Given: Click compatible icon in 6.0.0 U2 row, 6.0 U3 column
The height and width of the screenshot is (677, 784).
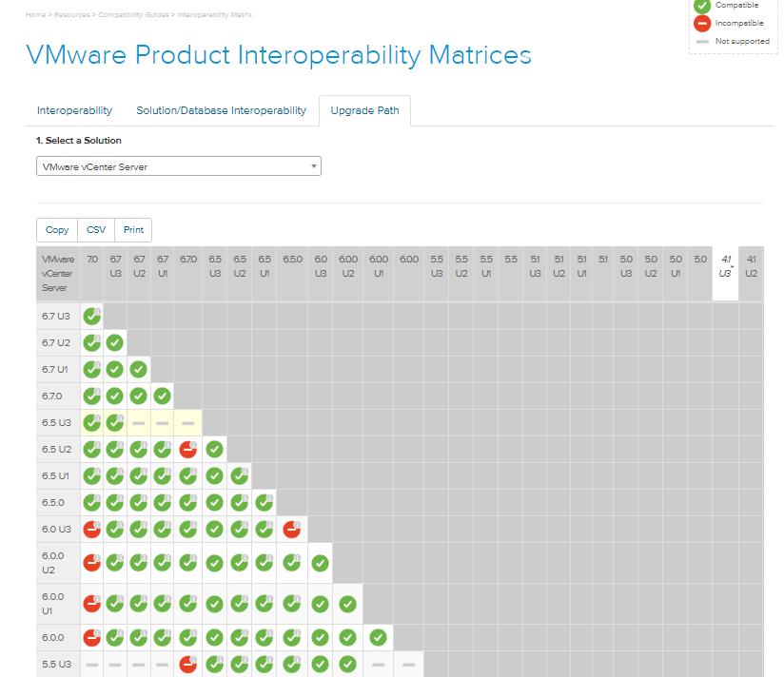Looking at the screenshot, I should [x=320, y=563].
